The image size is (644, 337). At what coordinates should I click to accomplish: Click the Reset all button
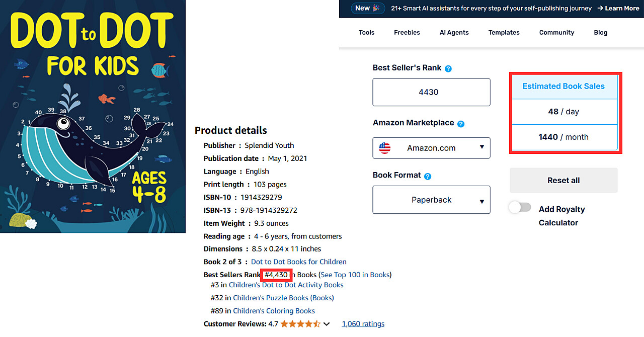563,180
